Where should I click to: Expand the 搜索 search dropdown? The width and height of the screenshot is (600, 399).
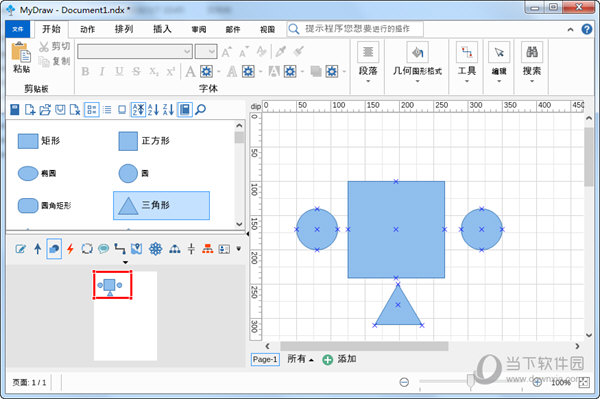[x=532, y=63]
